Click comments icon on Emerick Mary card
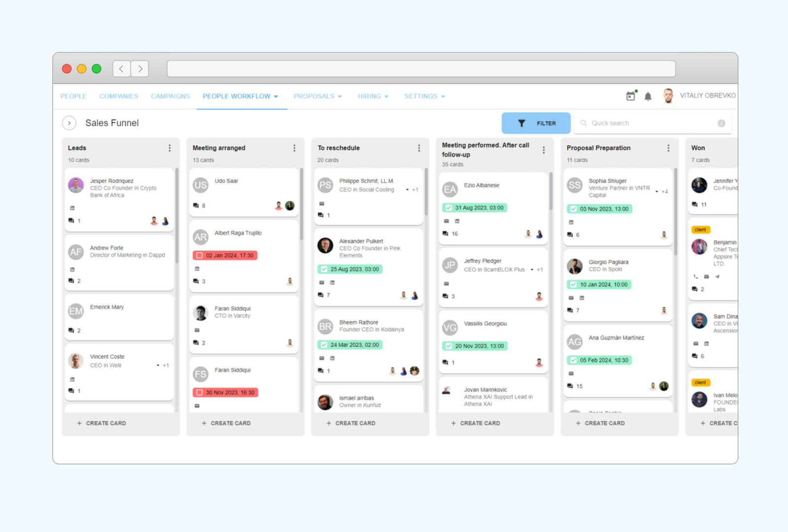This screenshot has height=532, width=788. (71, 331)
